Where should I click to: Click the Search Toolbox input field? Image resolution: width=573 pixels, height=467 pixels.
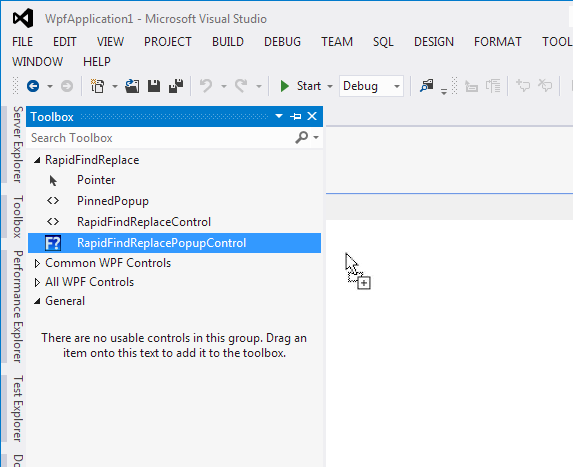point(161,138)
